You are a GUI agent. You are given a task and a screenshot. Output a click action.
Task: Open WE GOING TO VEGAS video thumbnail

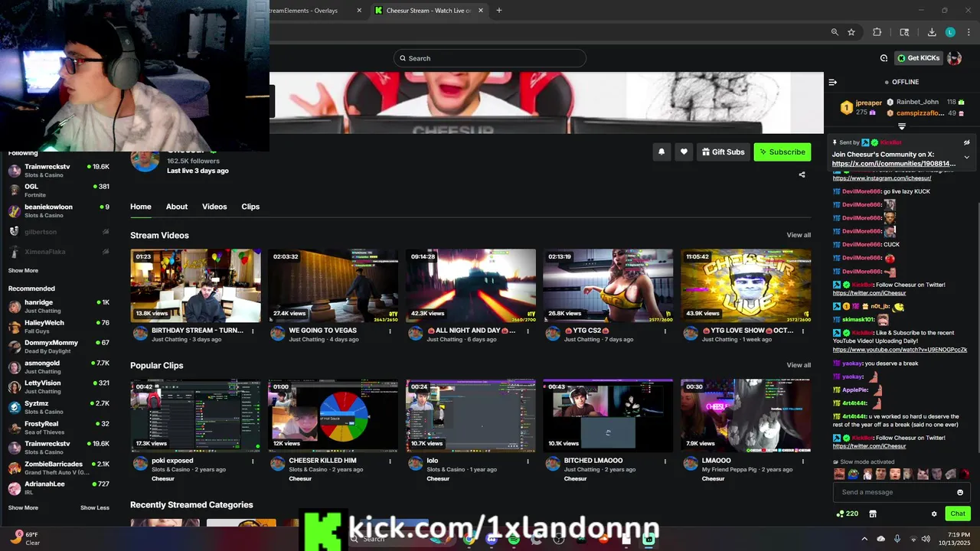tap(333, 285)
